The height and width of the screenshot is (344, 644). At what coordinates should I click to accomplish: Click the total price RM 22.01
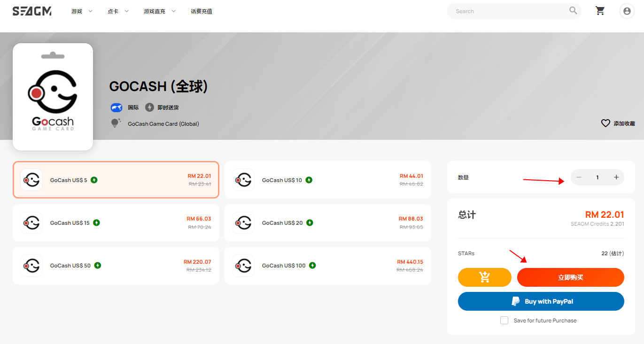[x=605, y=214]
